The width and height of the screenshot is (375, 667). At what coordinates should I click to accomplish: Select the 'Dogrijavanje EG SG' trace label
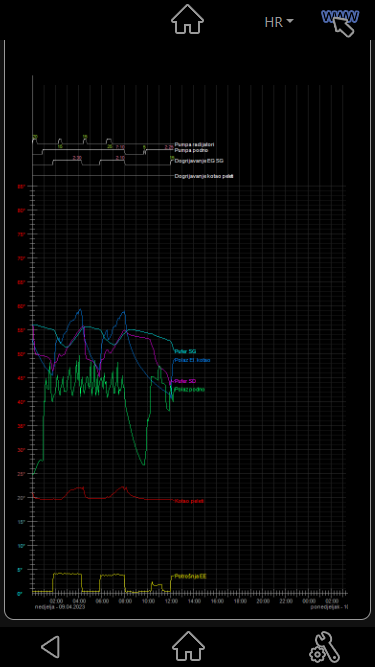[x=199, y=161]
